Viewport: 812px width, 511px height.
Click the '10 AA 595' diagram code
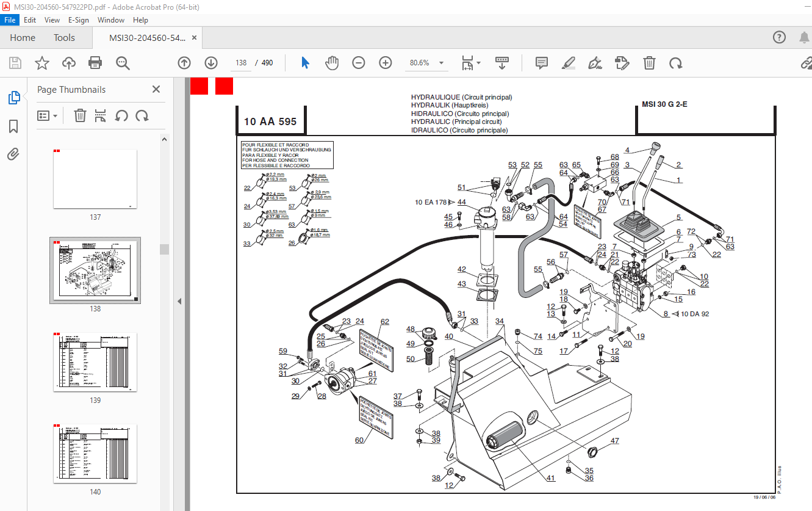click(x=270, y=121)
